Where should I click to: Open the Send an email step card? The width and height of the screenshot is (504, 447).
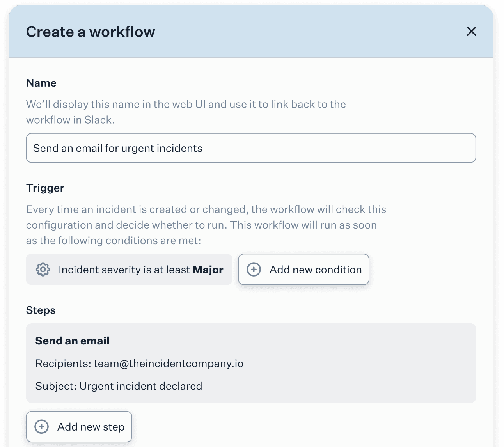251,363
